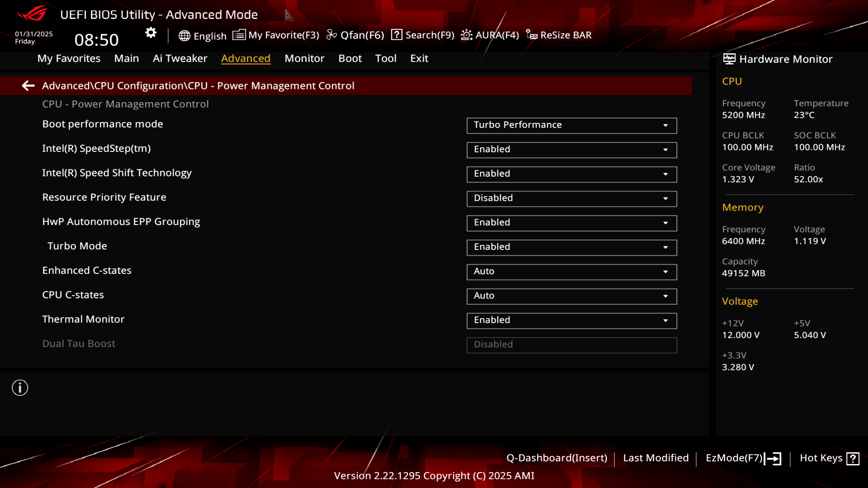The width and height of the screenshot is (868, 488).
Task: Navigate to Monitor tab
Action: pos(304,58)
